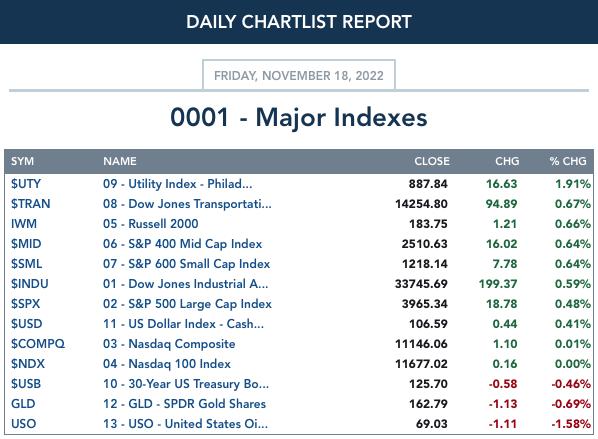
Task: Open 13 - USO United States Oil link
Action: coord(185,424)
